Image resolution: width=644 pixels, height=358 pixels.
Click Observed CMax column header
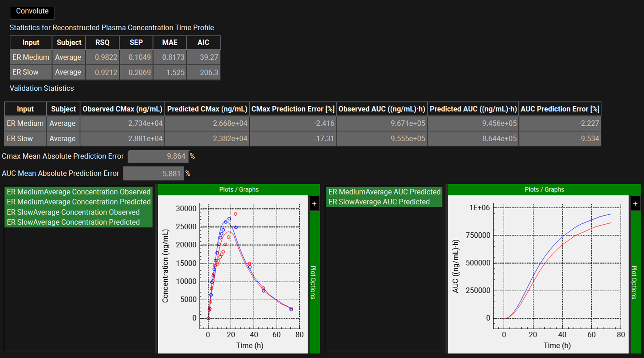tap(122, 109)
